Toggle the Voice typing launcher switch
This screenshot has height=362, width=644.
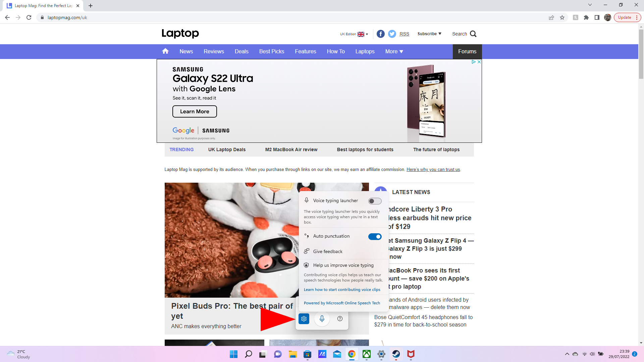coord(375,201)
